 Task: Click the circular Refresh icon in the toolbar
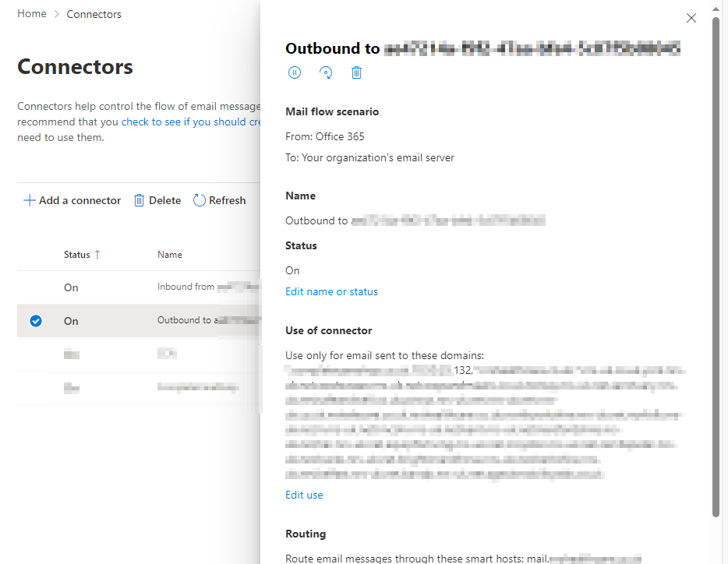pyautogui.click(x=198, y=200)
